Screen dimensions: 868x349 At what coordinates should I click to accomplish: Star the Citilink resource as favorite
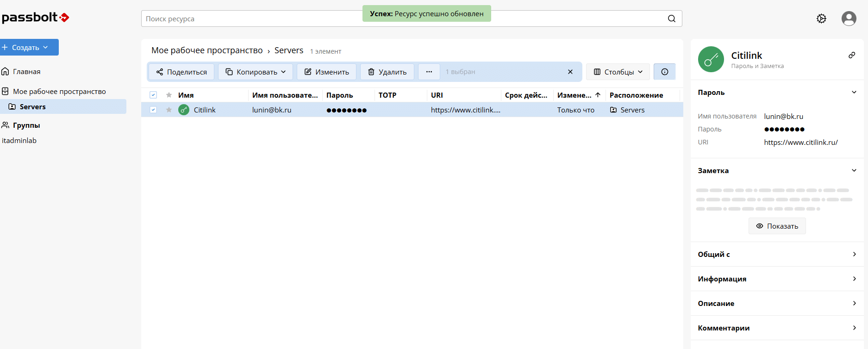tap(169, 110)
